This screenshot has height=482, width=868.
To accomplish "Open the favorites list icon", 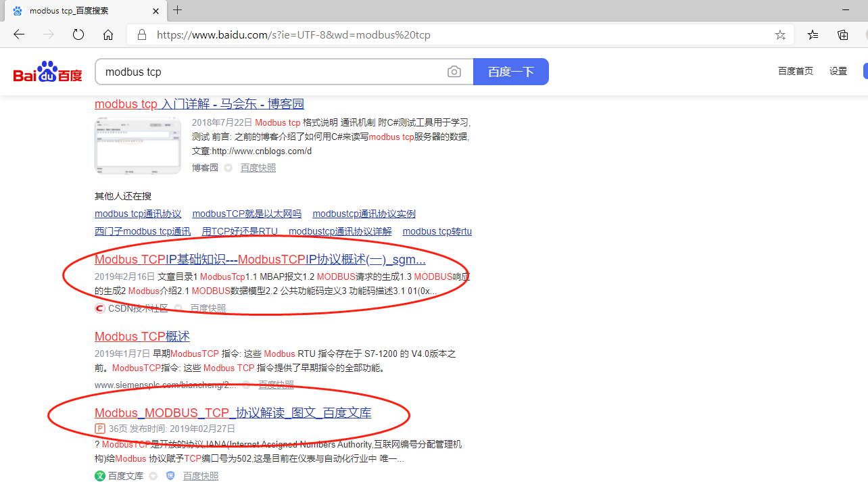I will [x=813, y=34].
